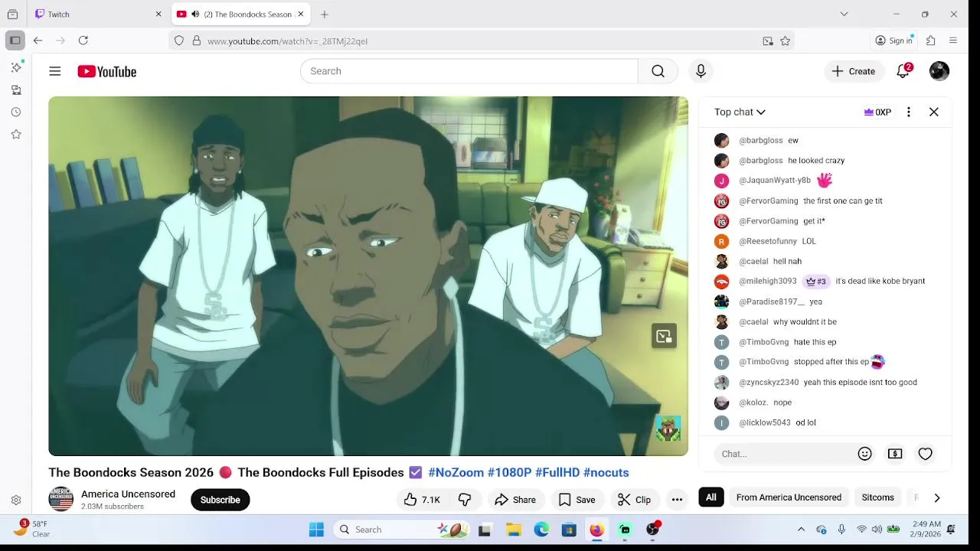Screen dimensions: 980x551
Task: Open America Uncensored channel name link
Action: [x=128, y=494]
